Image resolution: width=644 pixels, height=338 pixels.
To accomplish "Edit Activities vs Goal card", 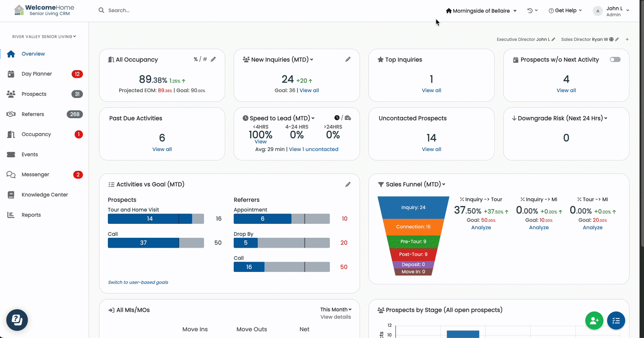I will pyautogui.click(x=348, y=184).
